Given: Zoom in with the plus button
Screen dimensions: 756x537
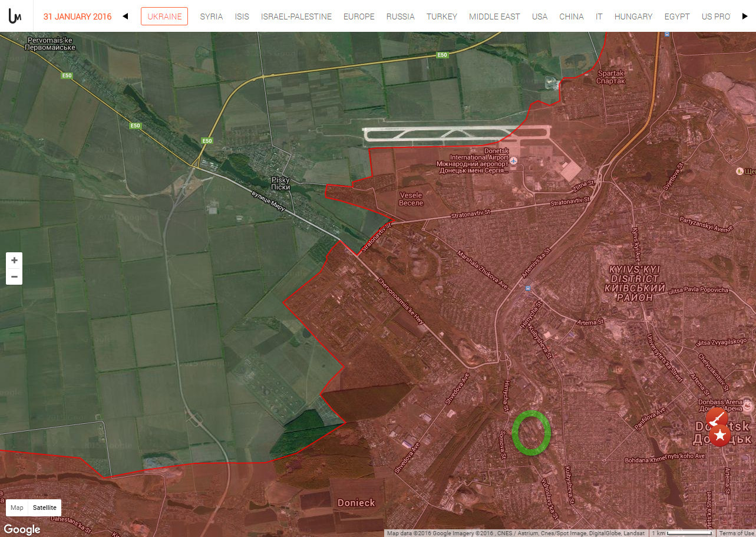Looking at the screenshot, I should (14, 261).
